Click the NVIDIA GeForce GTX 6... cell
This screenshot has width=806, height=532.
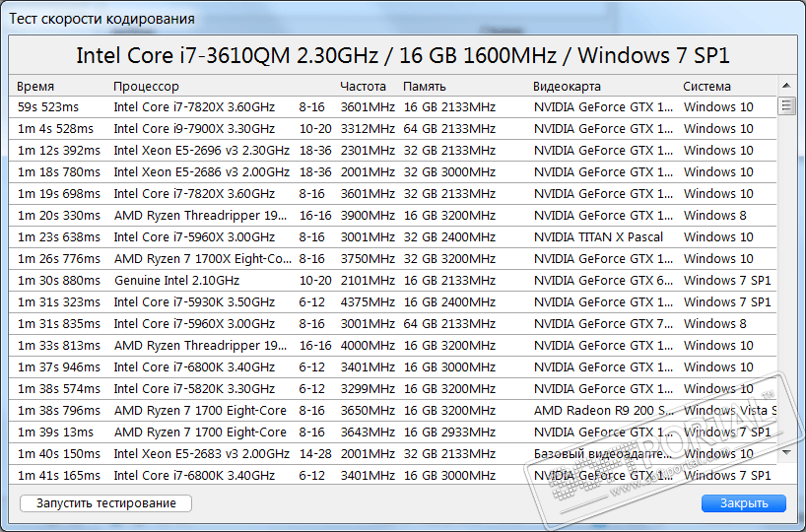click(x=603, y=280)
